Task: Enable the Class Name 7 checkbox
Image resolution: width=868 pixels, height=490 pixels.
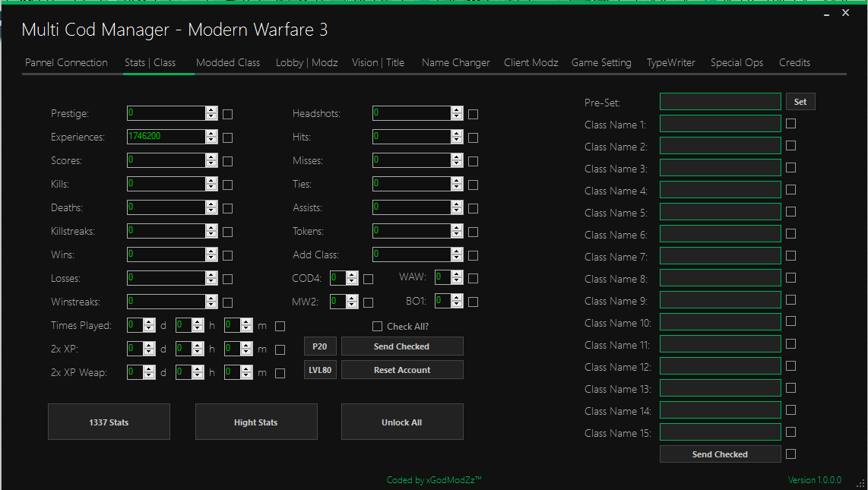Action: tap(790, 255)
